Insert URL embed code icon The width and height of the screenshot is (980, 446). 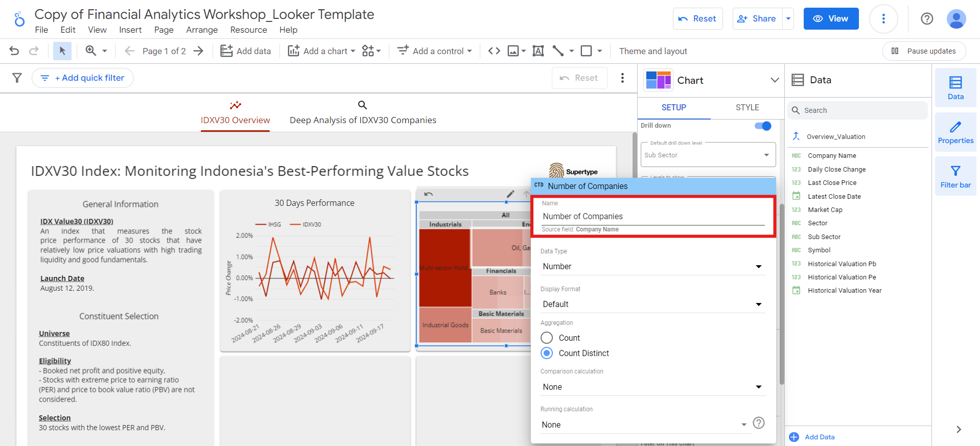click(494, 51)
